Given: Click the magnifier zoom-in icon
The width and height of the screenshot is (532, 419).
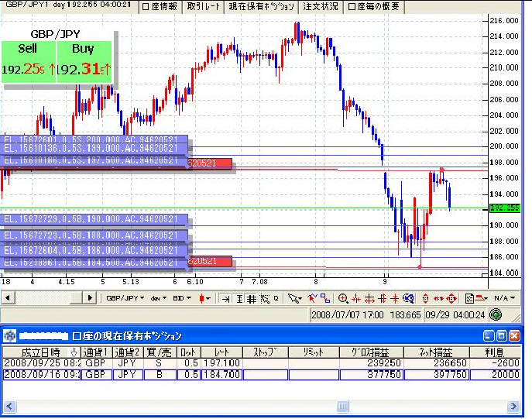Looking at the screenshot, I should point(343,297).
